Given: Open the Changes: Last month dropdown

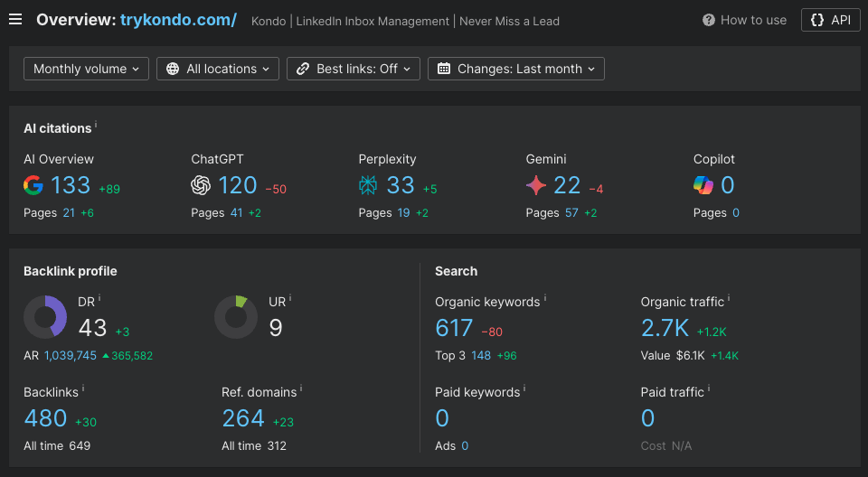Looking at the screenshot, I should 516,69.
